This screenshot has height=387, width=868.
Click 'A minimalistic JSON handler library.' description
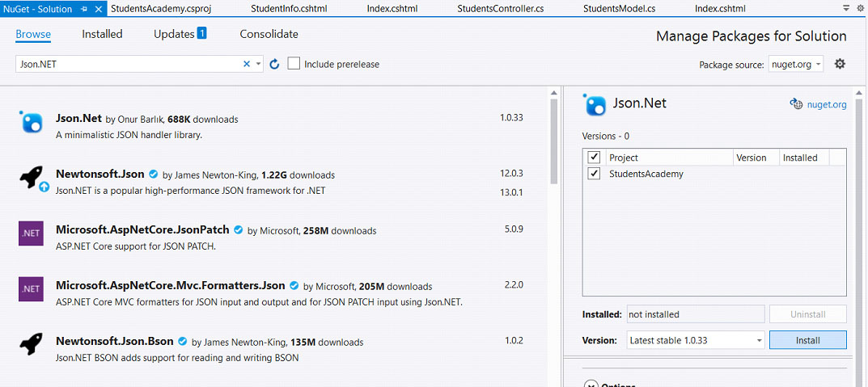[x=129, y=135]
